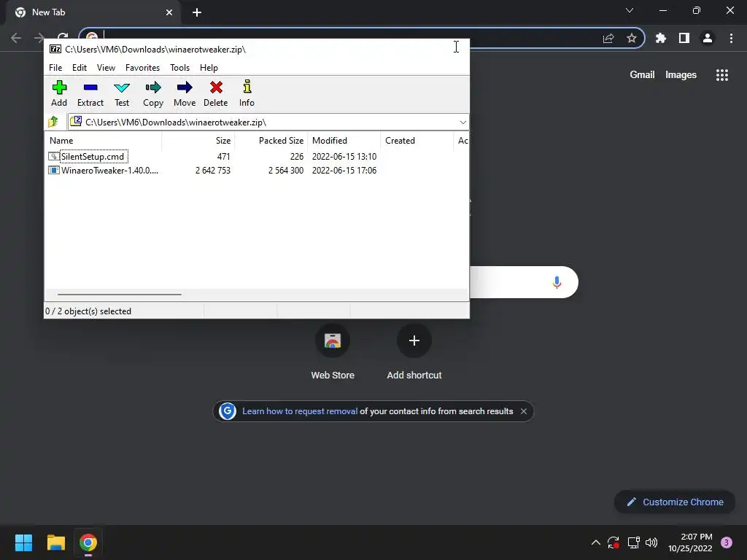Click Customize Chrome button
The width and height of the screenshot is (747, 560).
coord(675,502)
